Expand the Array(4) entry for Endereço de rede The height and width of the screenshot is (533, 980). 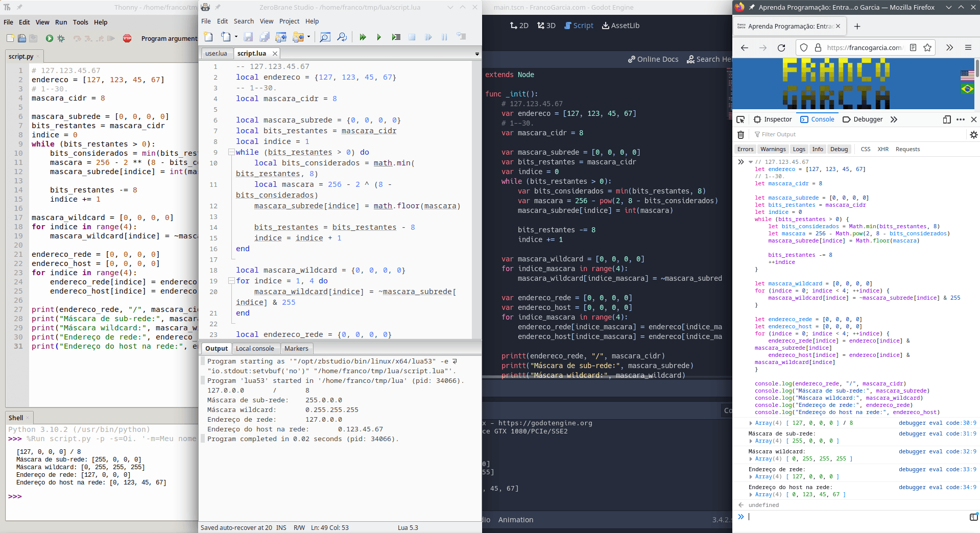(751, 476)
